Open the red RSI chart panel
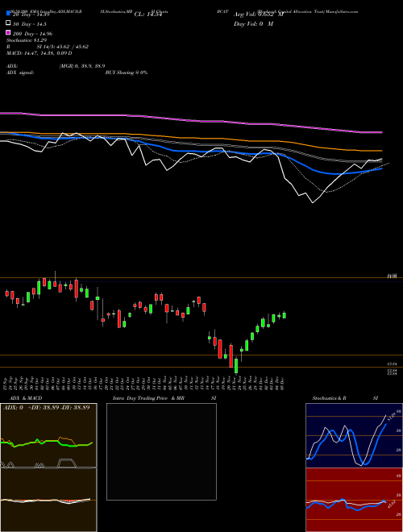This screenshot has width=403, height=532. click(x=354, y=500)
